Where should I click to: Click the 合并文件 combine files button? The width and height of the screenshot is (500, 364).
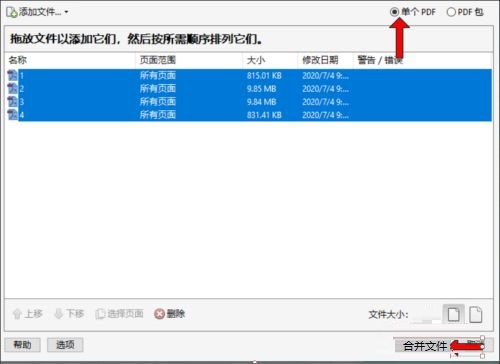point(424,346)
